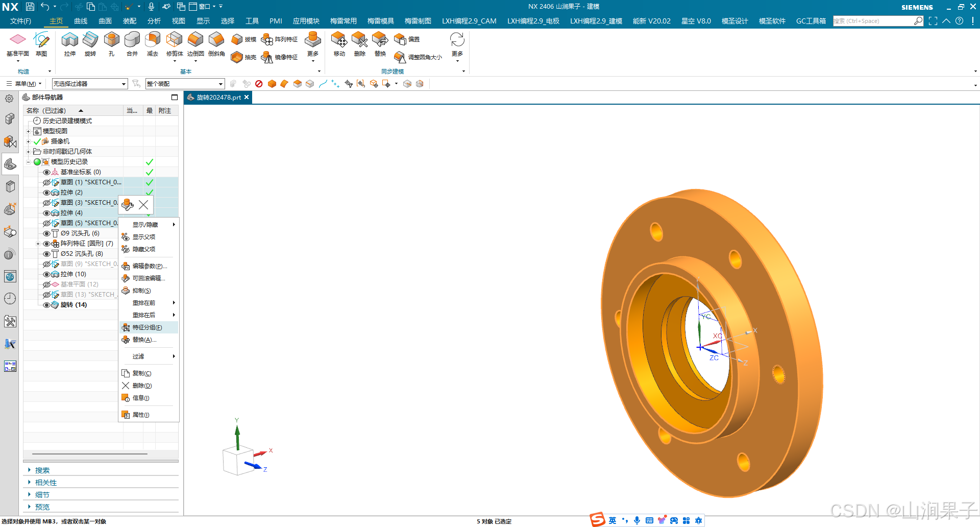The width and height of the screenshot is (980, 527).
Task: Maximize the 部件导航器 panel via its box icon
Action: (175, 97)
